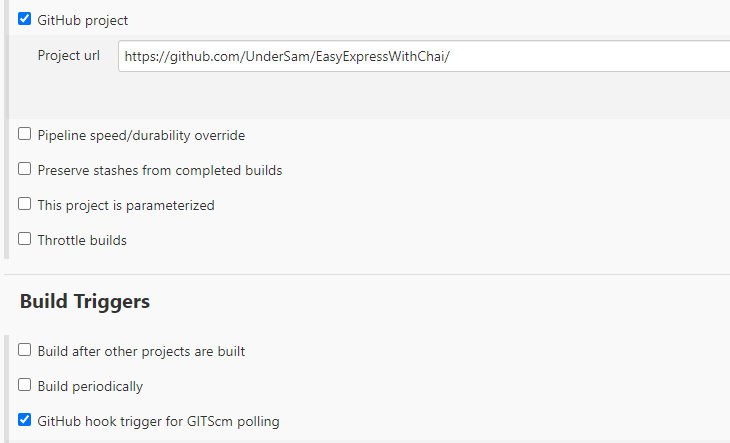Screen dimensions: 730x443
Task: Tick Preserve stashes from completed builds box
Action: pyautogui.click(x=24, y=169)
